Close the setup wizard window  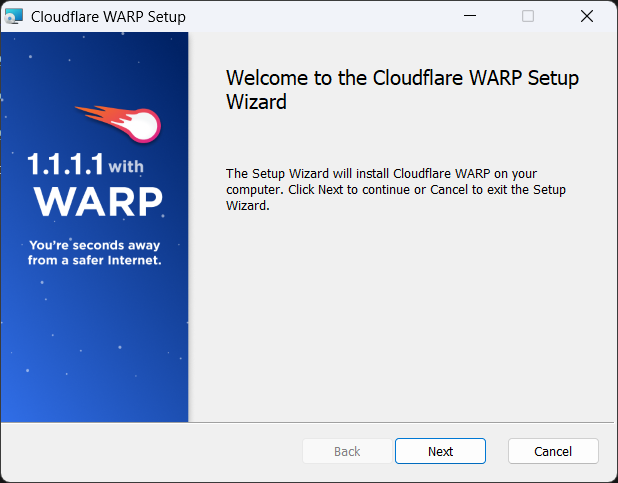(x=586, y=16)
